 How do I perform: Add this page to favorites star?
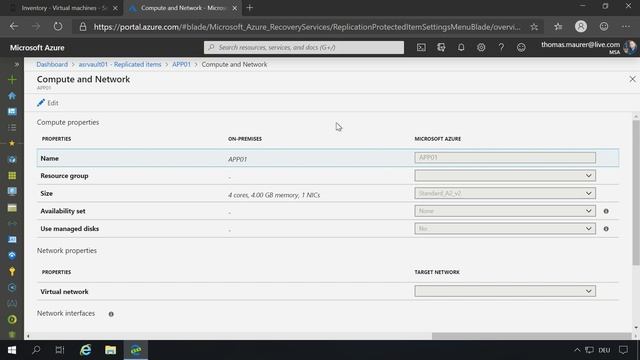pos(534,27)
